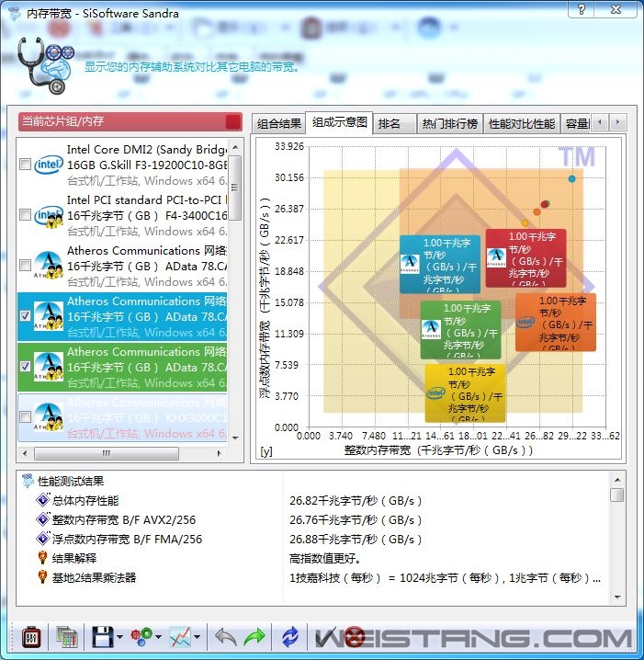The image size is (644, 660).
Task: Open the gears options dropdown arrow
Action: coord(159,637)
